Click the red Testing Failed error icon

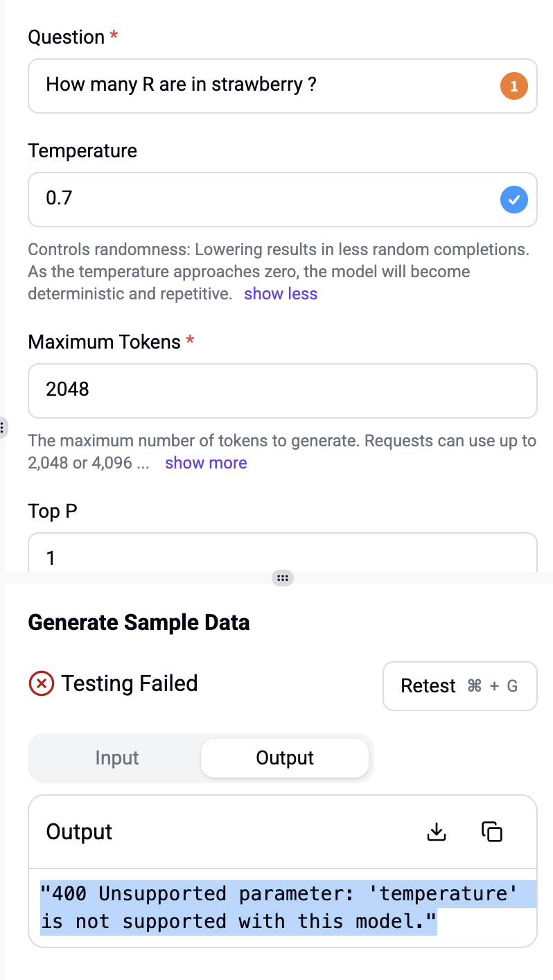pyautogui.click(x=41, y=684)
